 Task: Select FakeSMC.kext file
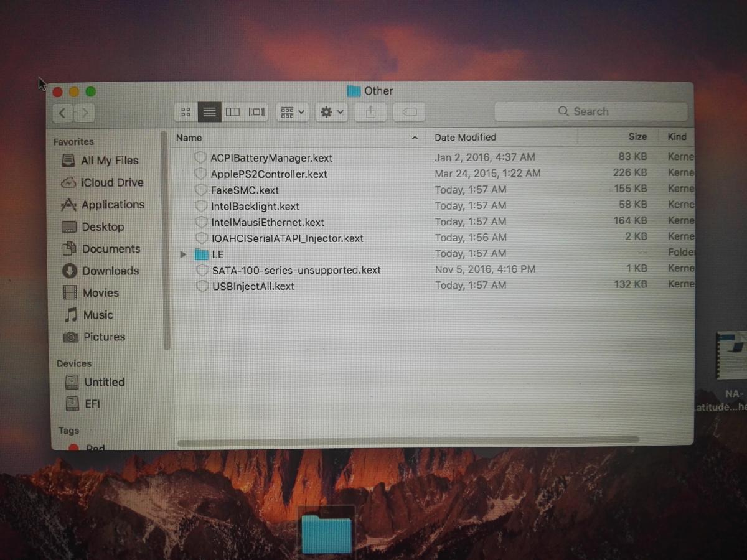point(245,190)
